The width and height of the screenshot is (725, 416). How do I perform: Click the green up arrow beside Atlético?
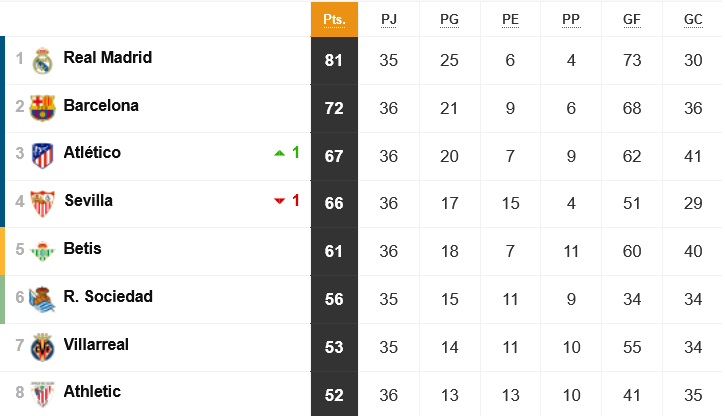279,153
